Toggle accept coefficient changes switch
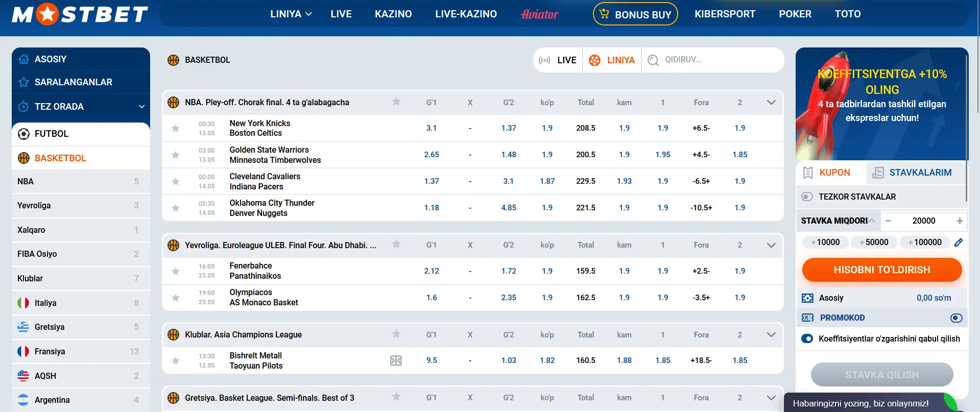 coord(807,338)
